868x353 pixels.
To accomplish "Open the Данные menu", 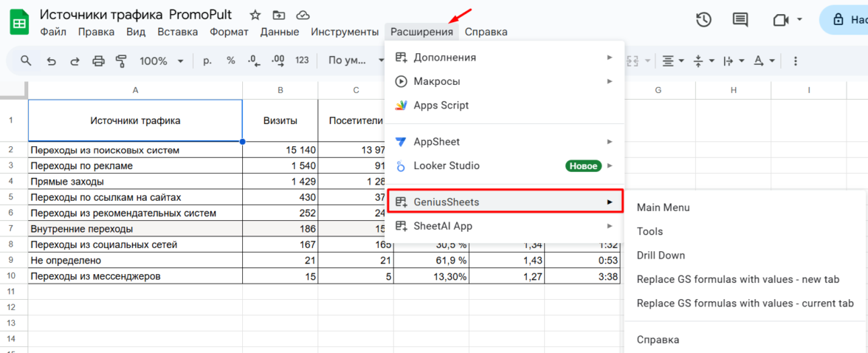I will tap(280, 32).
